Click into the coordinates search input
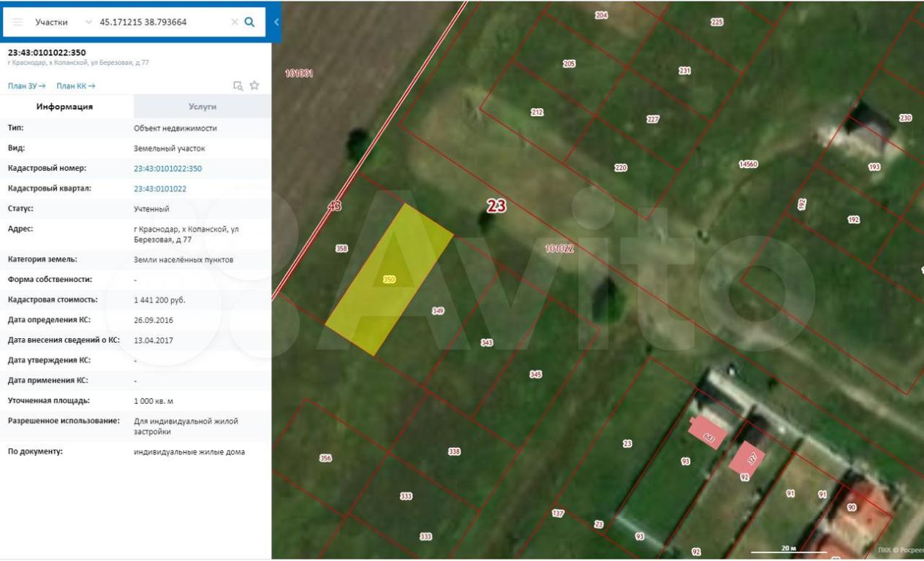This screenshot has width=924, height=561. (161, 22)
